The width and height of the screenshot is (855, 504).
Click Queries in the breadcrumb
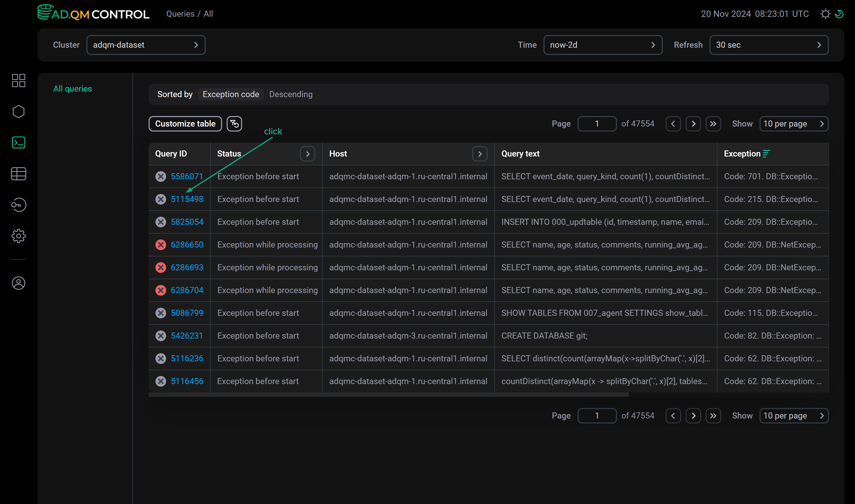[180, 14]
